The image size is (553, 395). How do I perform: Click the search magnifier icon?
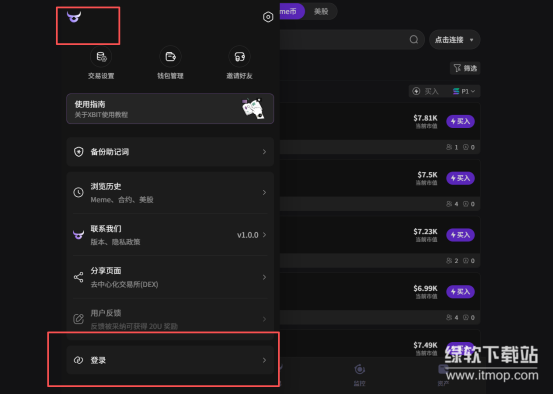coord(414,40)
